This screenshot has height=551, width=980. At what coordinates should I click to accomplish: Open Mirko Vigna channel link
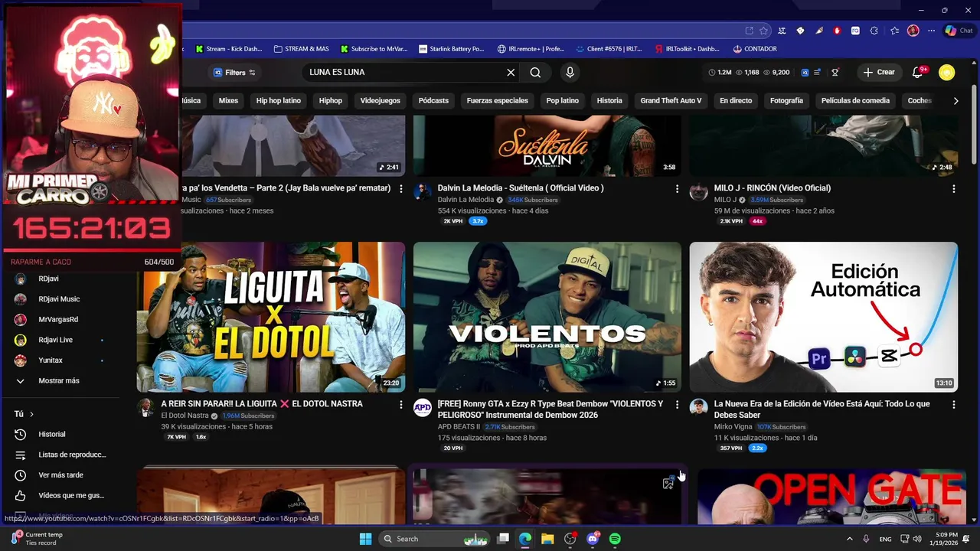coord(732,426)
